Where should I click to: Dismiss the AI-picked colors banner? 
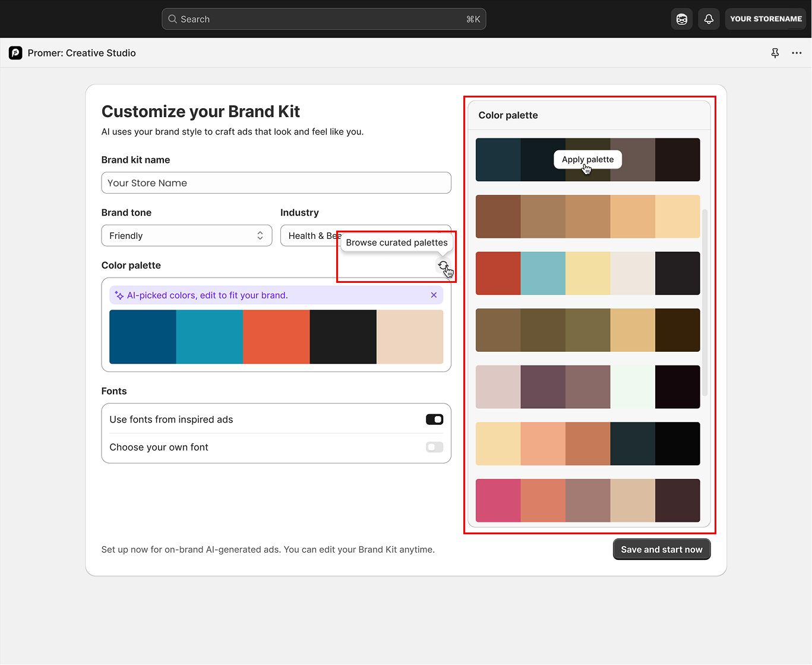click(434, 295)
